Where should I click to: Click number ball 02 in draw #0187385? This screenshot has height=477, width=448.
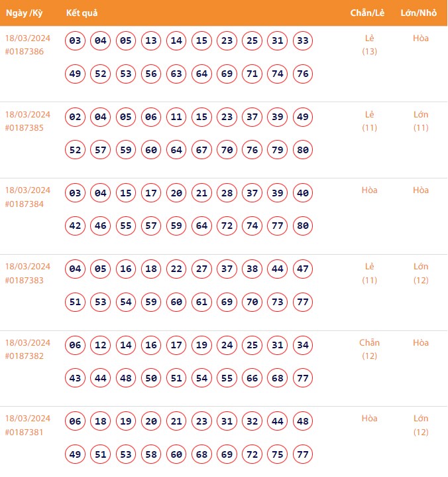coord(75,117)
